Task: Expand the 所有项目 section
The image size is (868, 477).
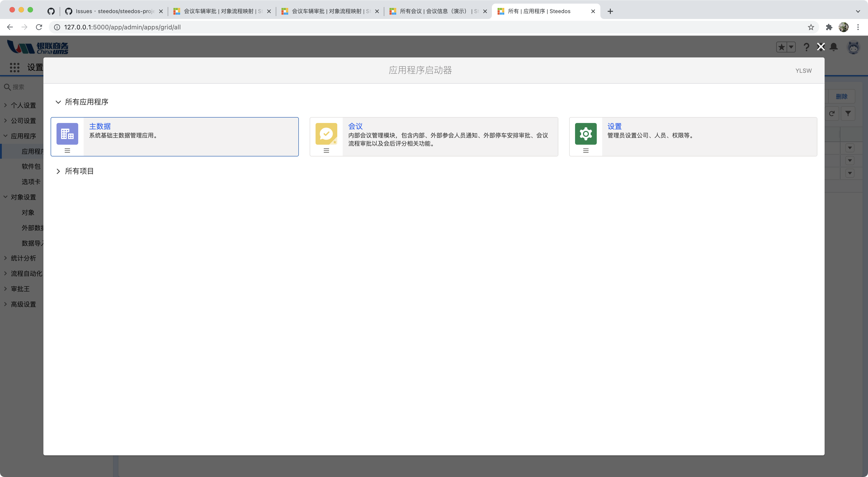Action: (58, 171)
